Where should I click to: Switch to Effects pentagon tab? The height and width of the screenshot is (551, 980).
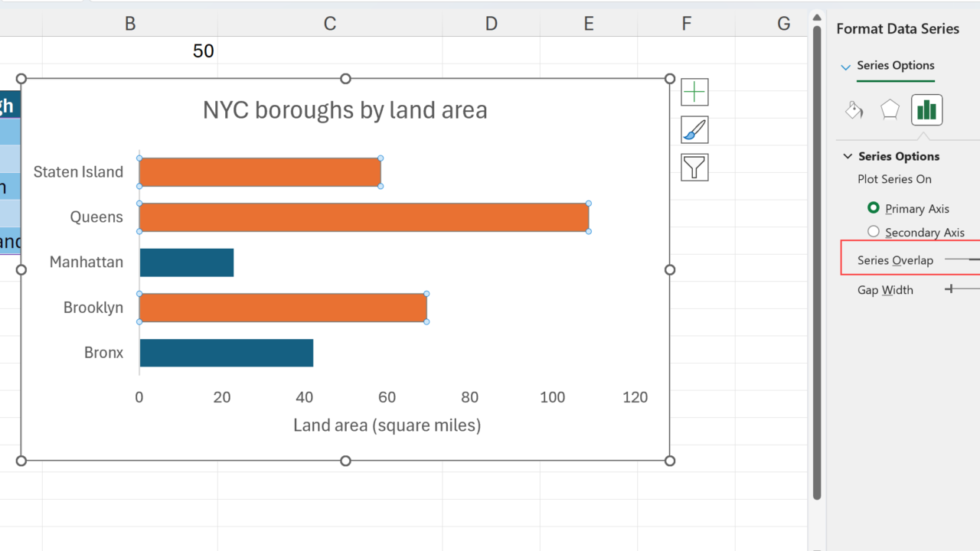point(890,110)
